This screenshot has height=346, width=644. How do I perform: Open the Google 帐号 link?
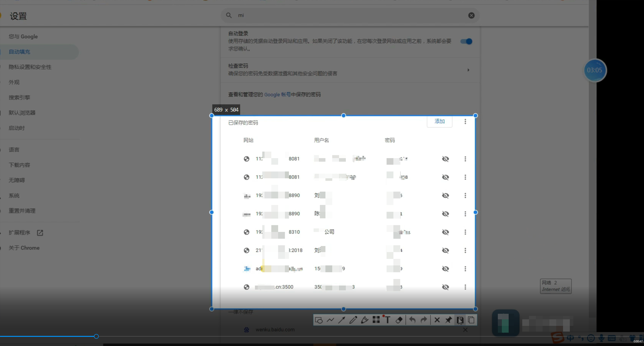tap(277, 94)
